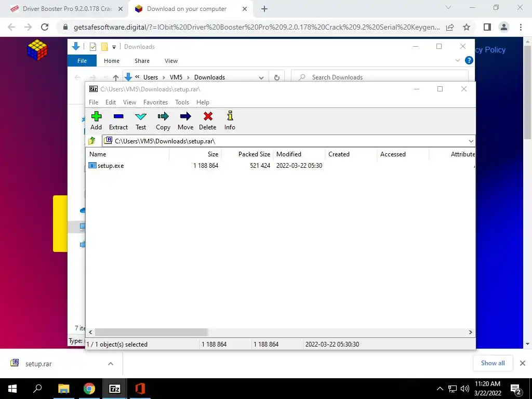Viewport: 532px width, 399px height.
Task: Click VM5 in Explorer breadcrumb
Action: point(176,77)
